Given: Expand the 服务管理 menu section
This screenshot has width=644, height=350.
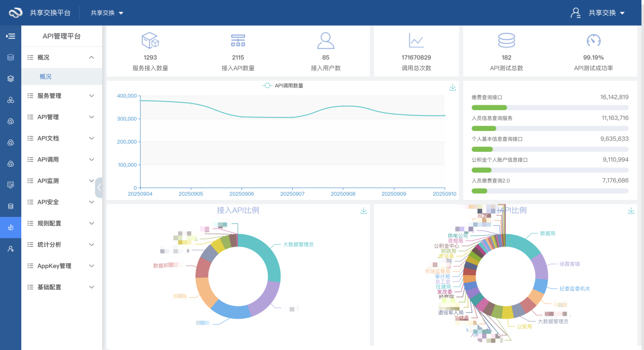Looking at the screenshot, I should (x=61, y=96).
